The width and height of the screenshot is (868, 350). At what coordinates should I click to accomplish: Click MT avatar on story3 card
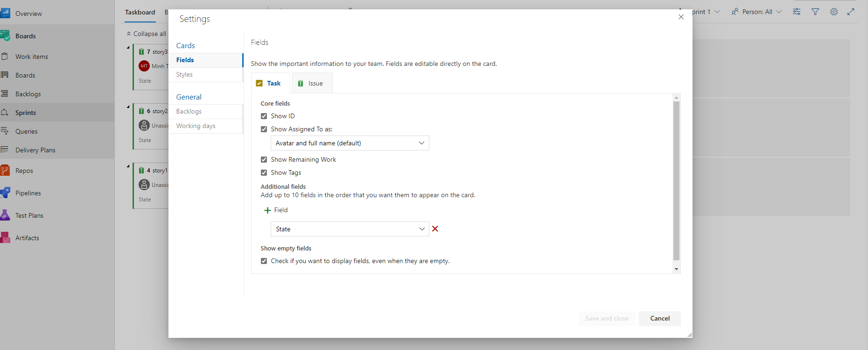[144, 66]
